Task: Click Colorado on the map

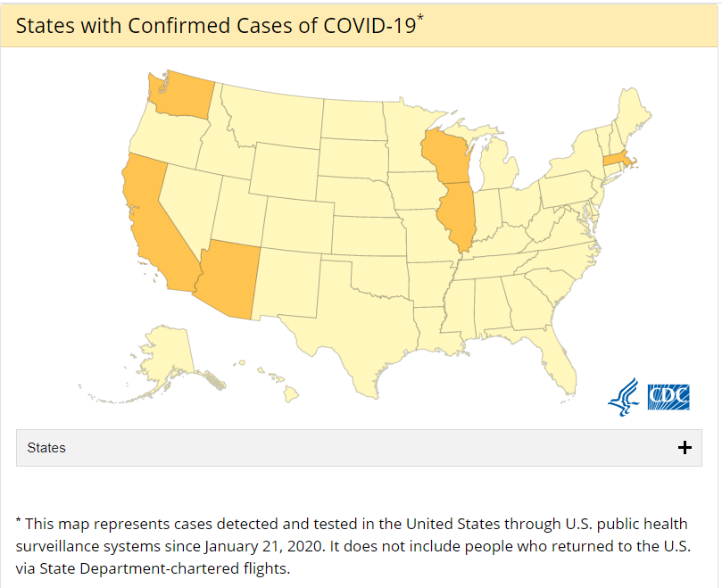Action: point(298,225)
